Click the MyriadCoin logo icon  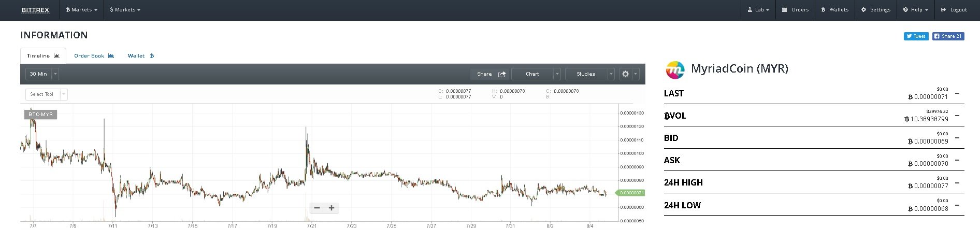pyautogui.click(x=674, y=69)
